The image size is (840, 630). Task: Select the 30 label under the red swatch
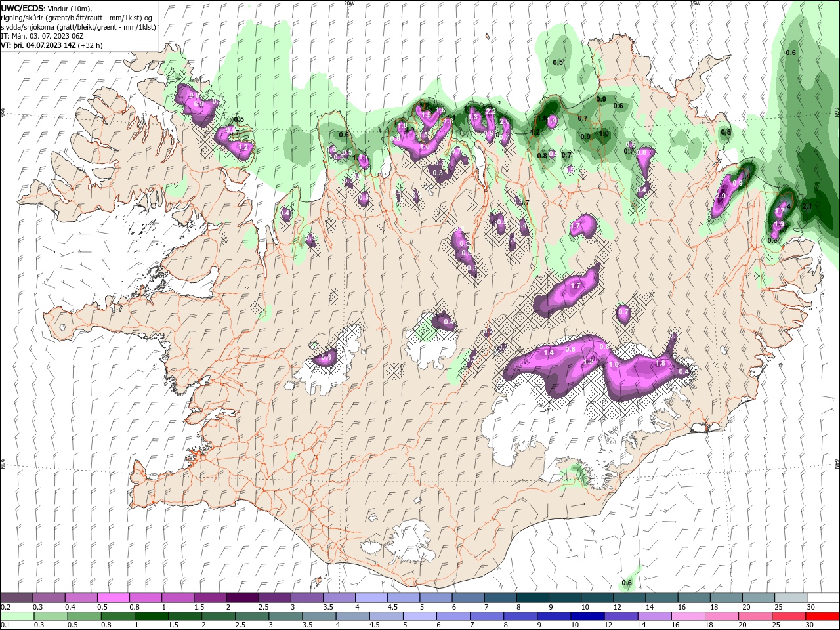pos(811,625)
